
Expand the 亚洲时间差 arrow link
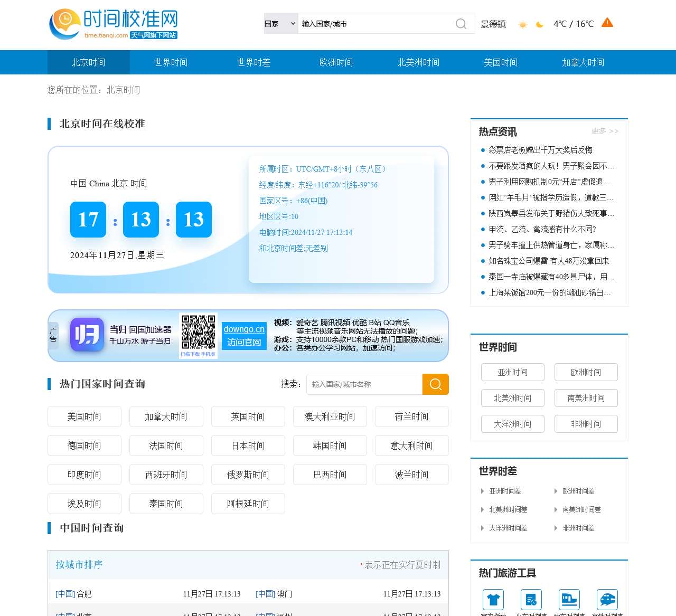504,491
